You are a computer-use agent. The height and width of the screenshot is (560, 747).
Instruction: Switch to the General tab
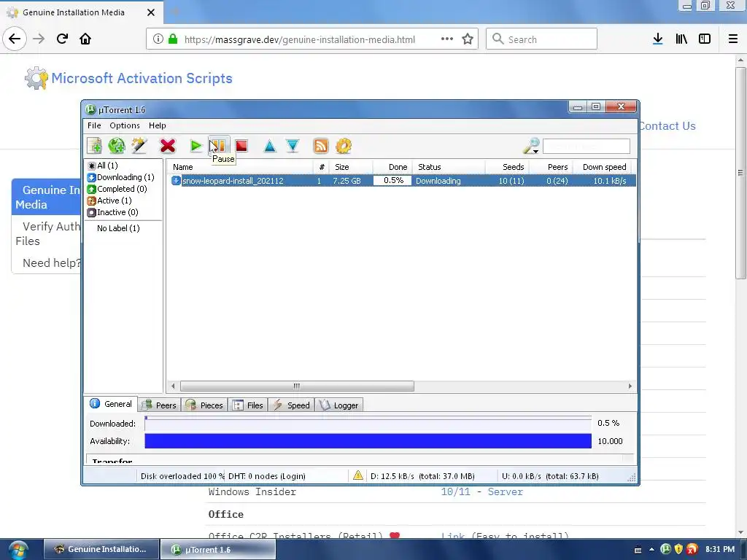(111, 404)
